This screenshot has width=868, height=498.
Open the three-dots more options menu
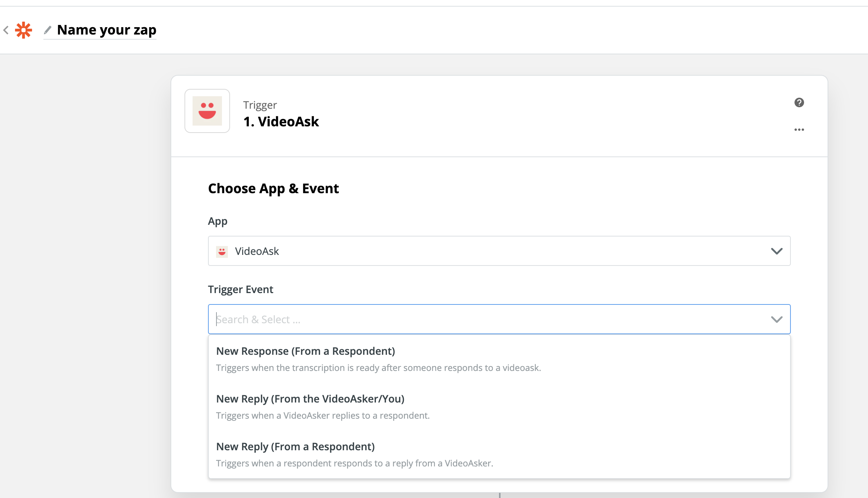799,130
